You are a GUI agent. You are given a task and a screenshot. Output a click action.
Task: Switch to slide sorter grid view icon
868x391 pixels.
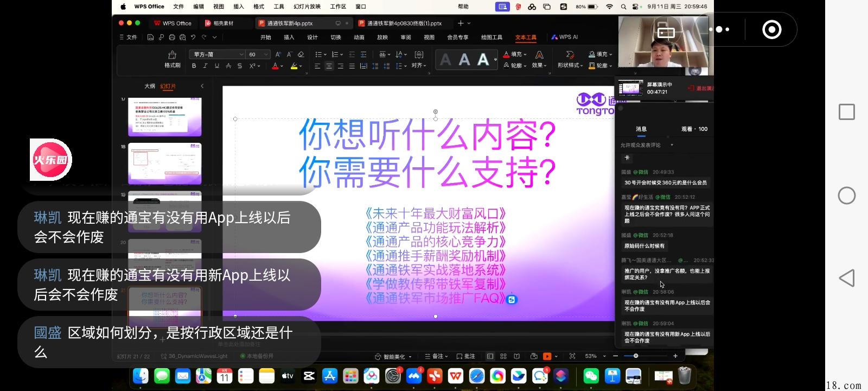pyautogui.click(x=503, y=356)
